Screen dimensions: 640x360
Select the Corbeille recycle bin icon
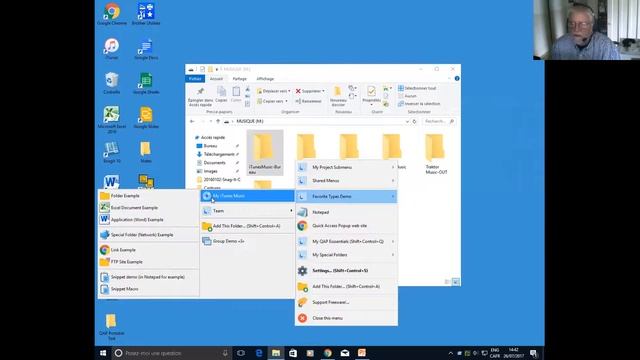pyautogui.click(x=112, y=83)
